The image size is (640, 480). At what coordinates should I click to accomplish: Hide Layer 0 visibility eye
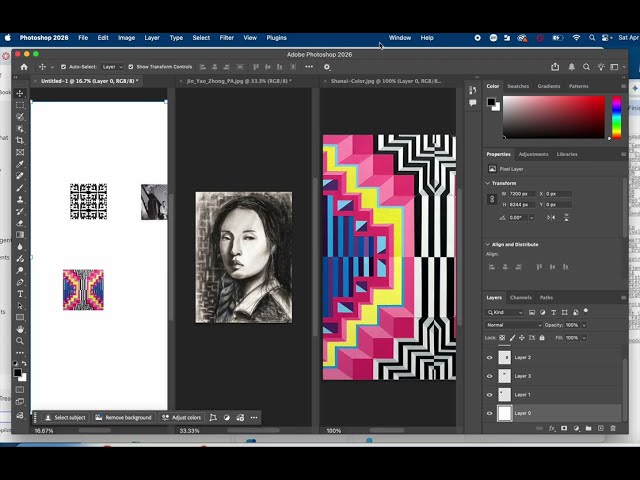[x=489, y=413]
